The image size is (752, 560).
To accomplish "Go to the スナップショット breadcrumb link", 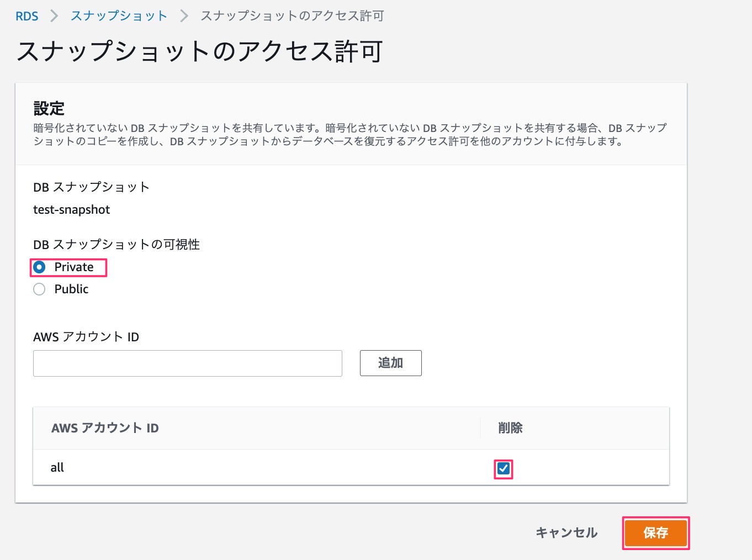I will (119, 16).
